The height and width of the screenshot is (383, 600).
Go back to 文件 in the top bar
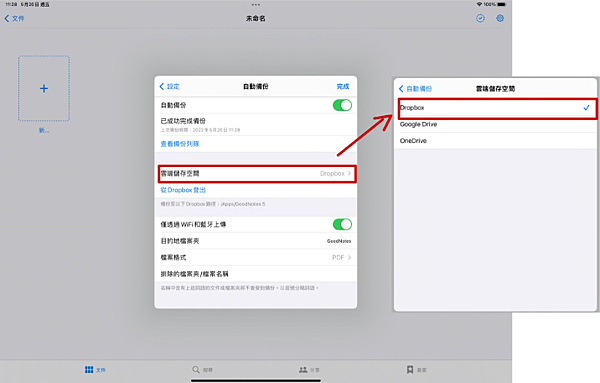pos(14,18)
